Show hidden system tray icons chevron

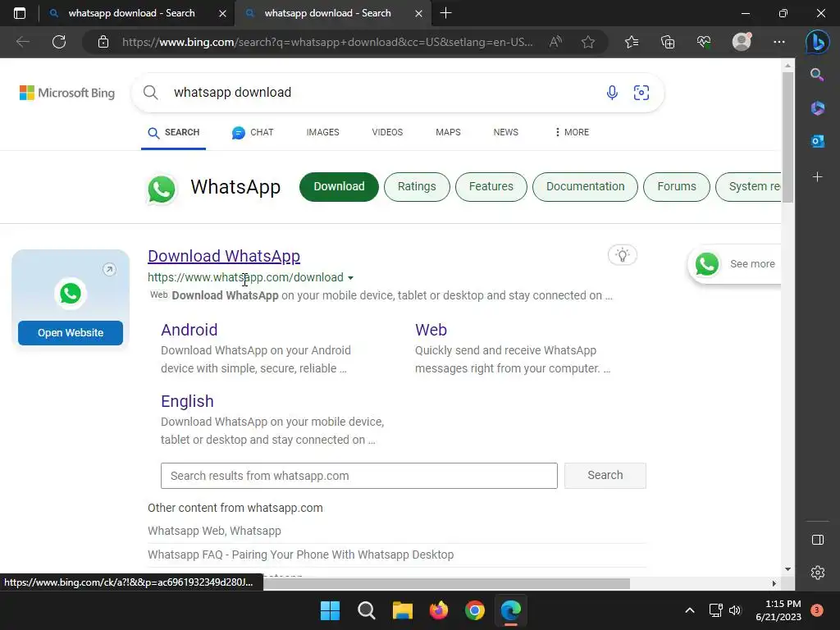(x=690, y=610)
